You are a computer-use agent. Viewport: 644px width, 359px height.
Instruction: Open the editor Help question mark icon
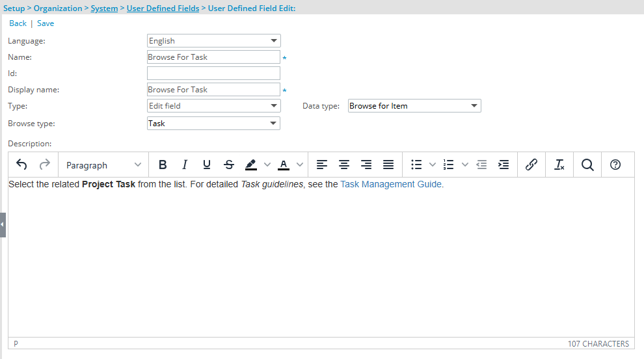(615, 165)
